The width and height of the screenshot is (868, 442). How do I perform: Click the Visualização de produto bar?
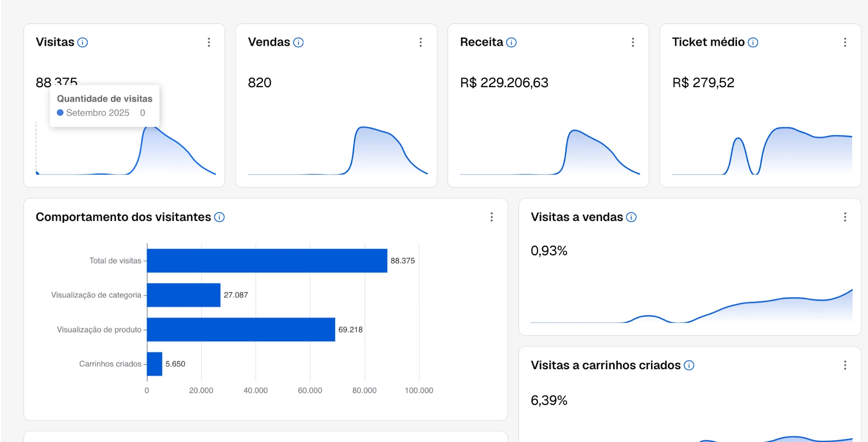(241, 329)
